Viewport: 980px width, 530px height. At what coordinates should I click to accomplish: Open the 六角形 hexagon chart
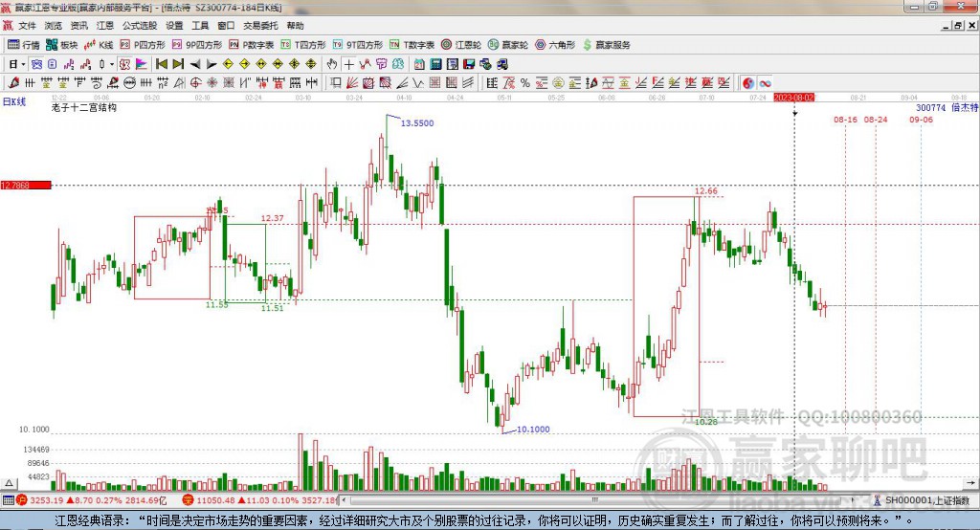(x=555, y=45)
